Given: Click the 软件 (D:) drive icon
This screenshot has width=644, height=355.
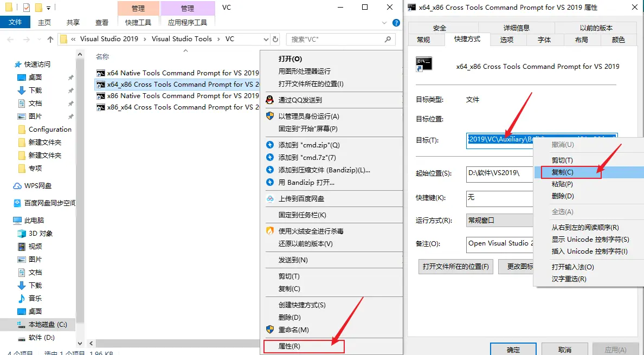Looking at the screenshot, I should click(21, 338).
